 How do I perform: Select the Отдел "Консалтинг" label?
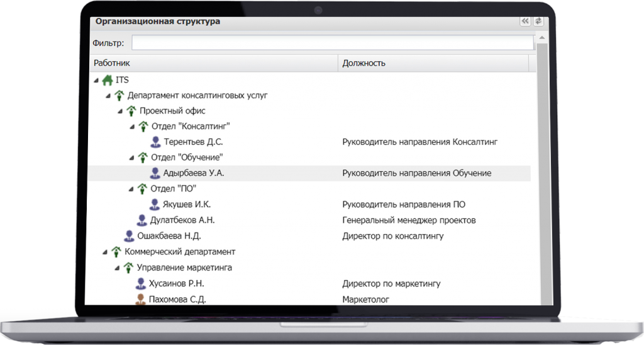[x=191, y=127]
